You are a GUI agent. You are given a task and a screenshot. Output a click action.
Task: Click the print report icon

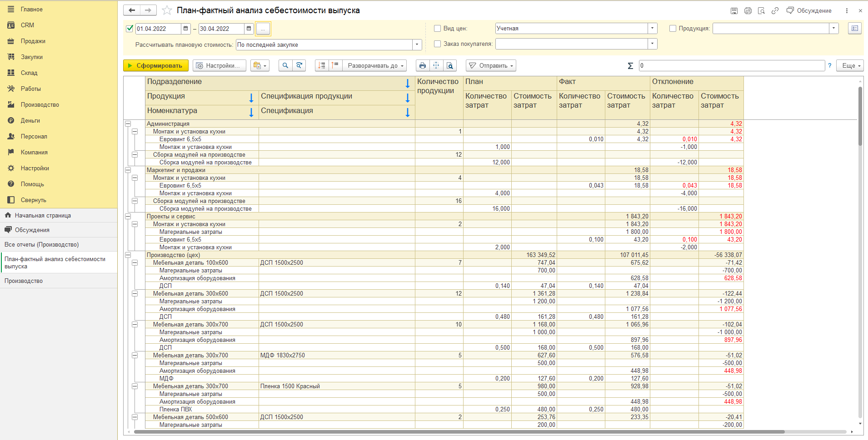[423, 65]
